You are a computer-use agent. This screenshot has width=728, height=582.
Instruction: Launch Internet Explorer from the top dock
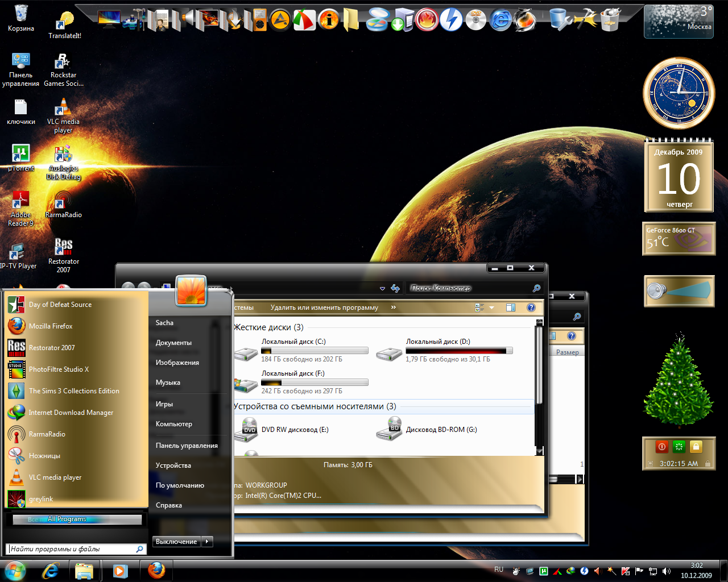pos(500,20)
